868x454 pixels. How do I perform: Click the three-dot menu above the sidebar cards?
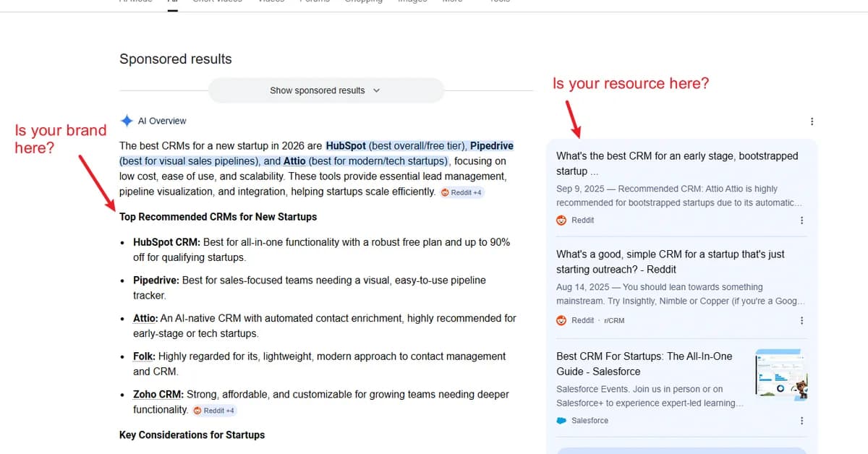click(x=812, y=121)
